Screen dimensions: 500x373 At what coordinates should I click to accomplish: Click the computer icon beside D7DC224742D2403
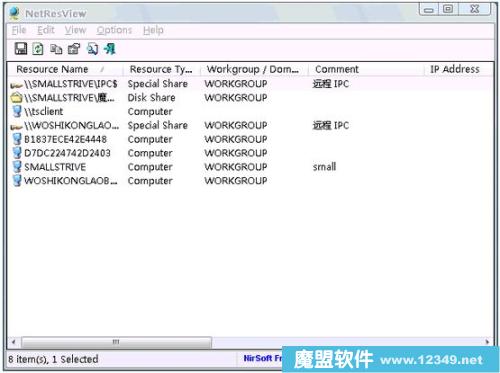point(17,153)
